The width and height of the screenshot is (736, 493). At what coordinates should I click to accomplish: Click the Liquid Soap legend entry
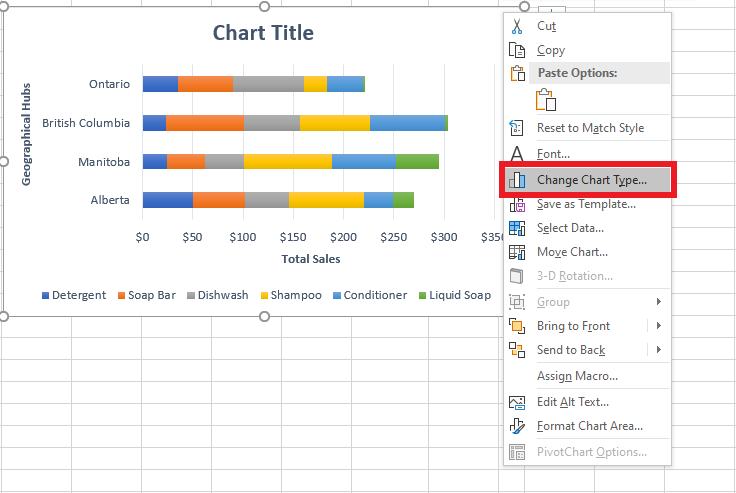click(455, 295)
